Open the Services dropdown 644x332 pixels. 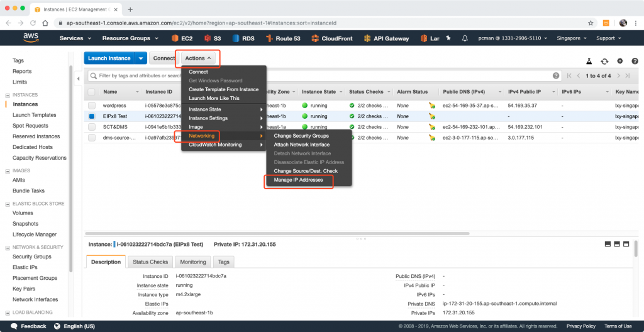click(75, 38)
